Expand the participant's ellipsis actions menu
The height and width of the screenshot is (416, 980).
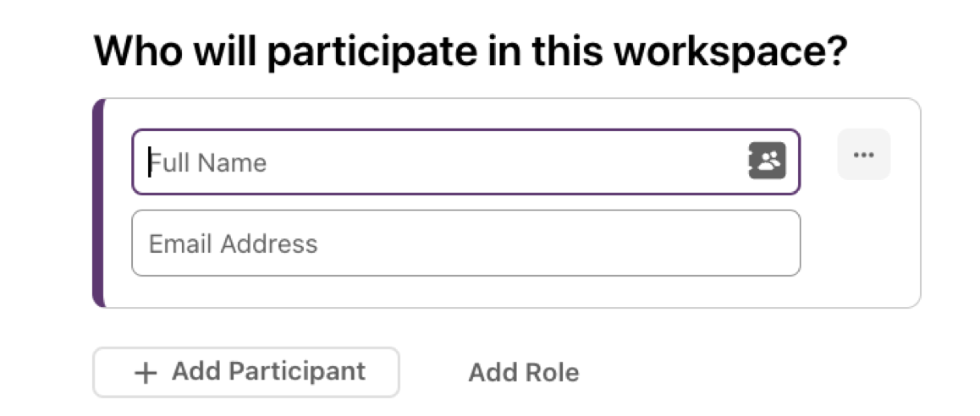tap(864, 154)
